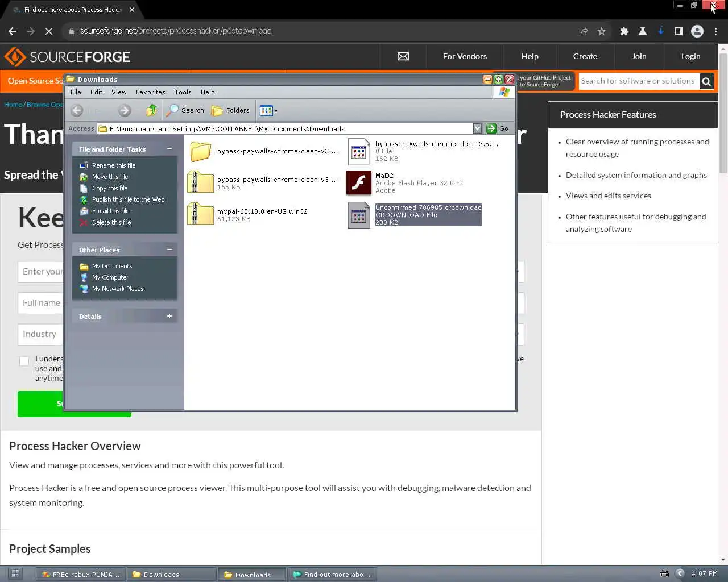The width and height of the screenshot is (728, 582).
Task: Open the Help menu in Downloads window
Action: click(x=208, y=92)
